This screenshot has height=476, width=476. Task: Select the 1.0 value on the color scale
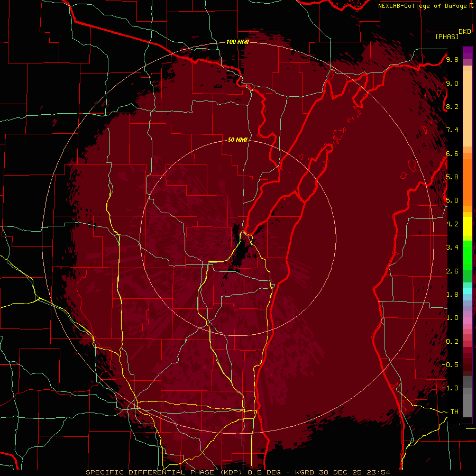tap(452, 317)
